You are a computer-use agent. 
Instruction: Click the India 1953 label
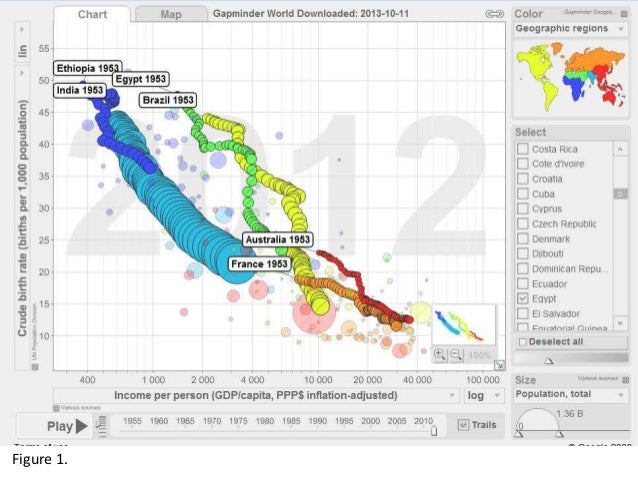click(80, 90)
